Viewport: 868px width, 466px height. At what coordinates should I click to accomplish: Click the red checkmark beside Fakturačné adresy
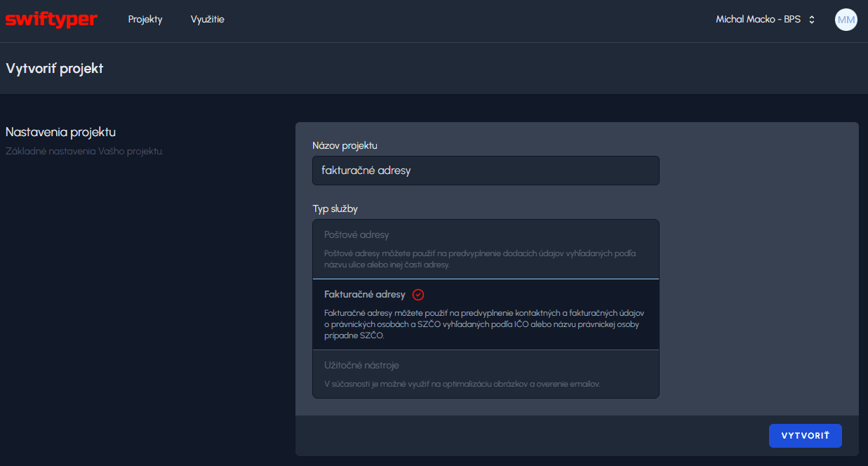tap(418, 295)
